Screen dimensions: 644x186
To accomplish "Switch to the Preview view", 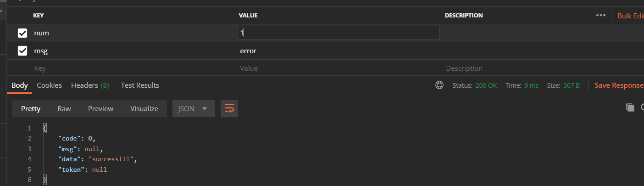I will tap(100, 109).
